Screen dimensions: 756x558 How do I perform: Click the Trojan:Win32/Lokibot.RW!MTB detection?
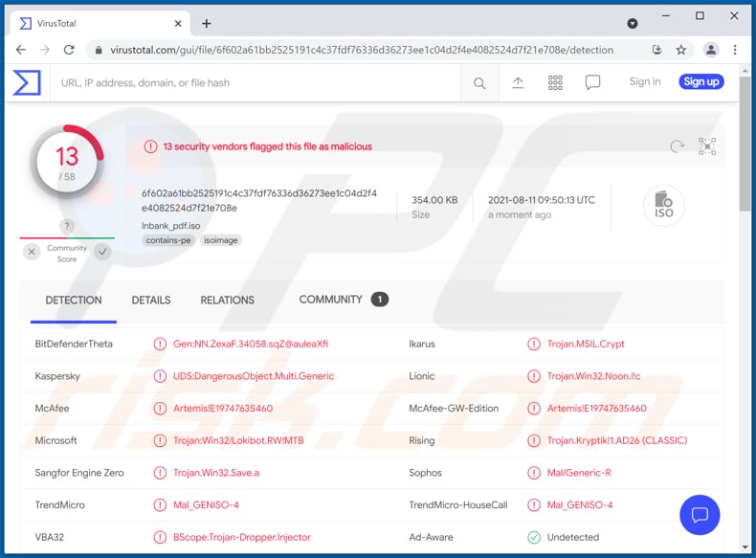(x=238, y=440)
